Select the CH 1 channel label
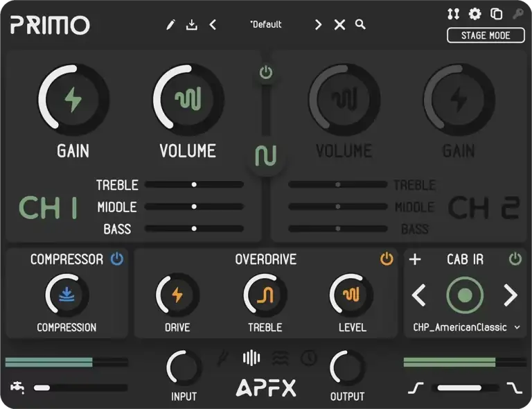This screenshot has height=409, width=532. (x=48, y=207)
